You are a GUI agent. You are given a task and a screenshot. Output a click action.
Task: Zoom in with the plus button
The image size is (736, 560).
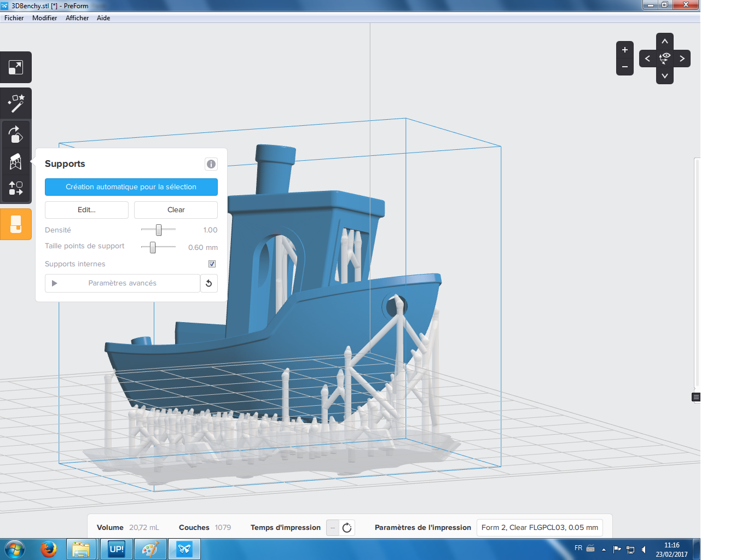click(625, 50)
